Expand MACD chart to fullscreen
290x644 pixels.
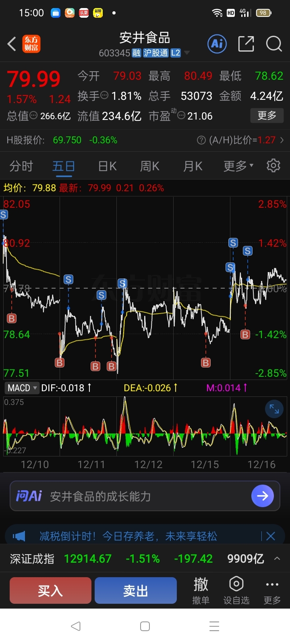pos(274,409)
